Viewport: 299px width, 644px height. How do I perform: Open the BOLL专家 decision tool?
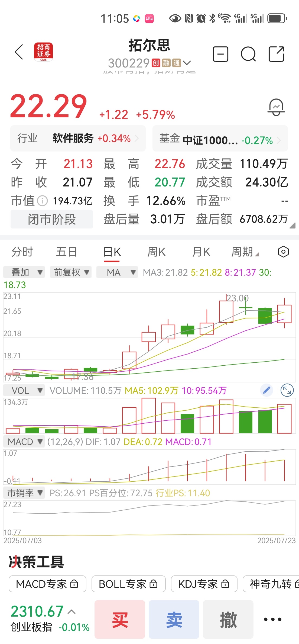(x=128, y=584)
